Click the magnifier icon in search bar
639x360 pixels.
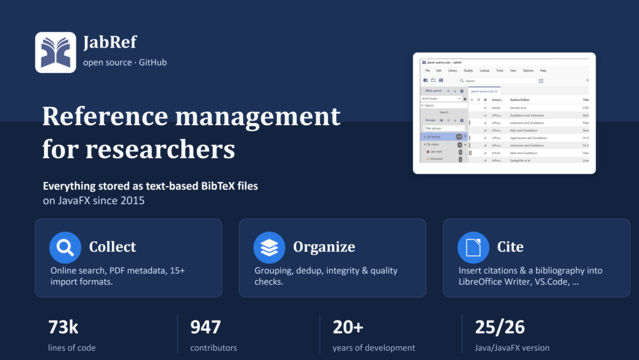tap(462, 81)
